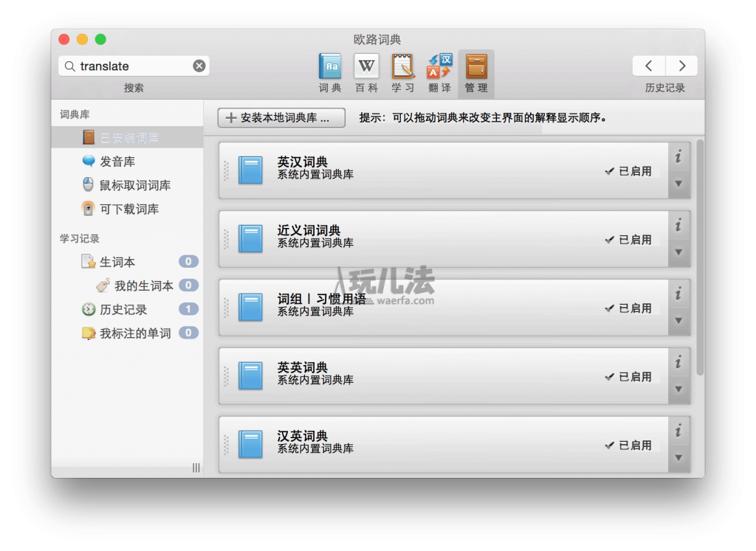This screenshot has height=551, width=756.
Task: Expand dropdown arrow for 汉英词典
Action: click(x=679, y=457)
